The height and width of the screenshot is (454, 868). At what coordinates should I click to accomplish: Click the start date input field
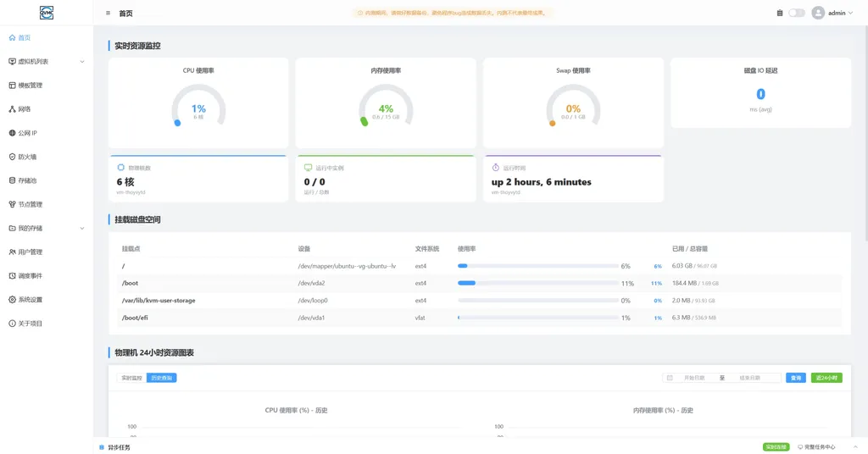(694, 378)
